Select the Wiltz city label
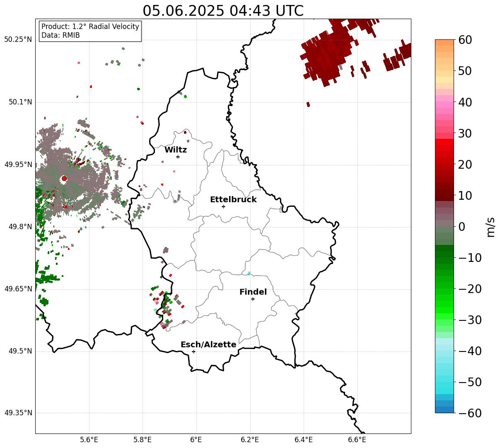Screen dimensions: 500x448 pyautogui.click(x=176, y=150)
